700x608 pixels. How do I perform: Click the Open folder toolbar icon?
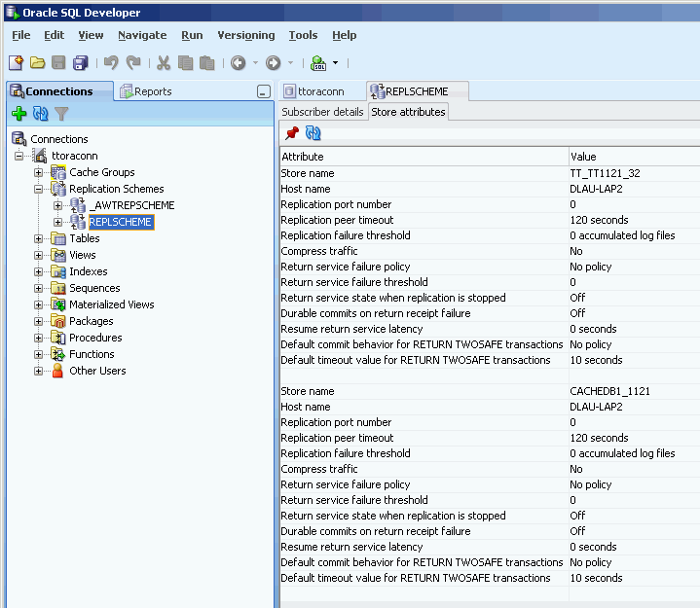38,63
